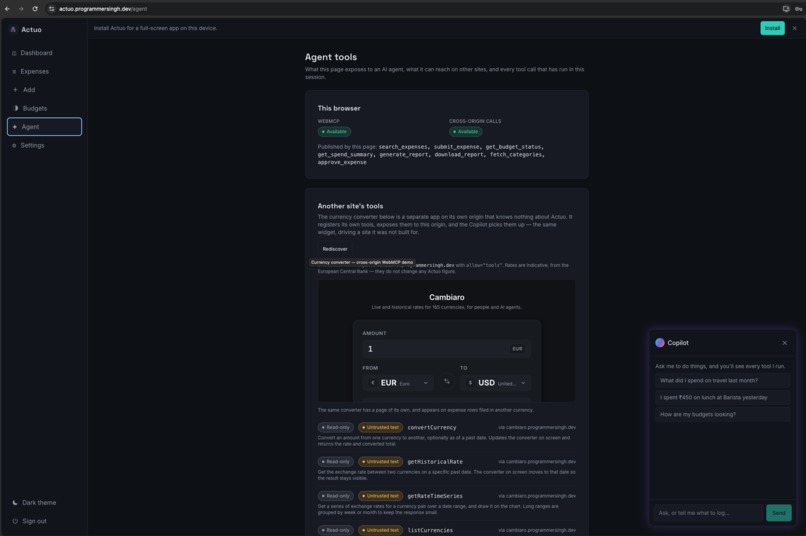Click the Copilot 'Ask, or tell me what to log' input
The image size is (806, 536).
tap(708, 513)
